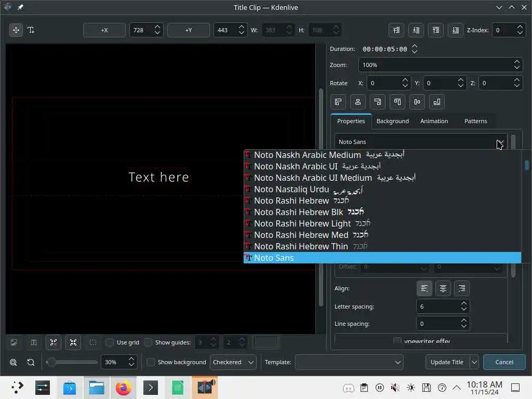Screen dimensions: 532x399
Task: Increase the Letter spacing value
Action: pos(464,303)
